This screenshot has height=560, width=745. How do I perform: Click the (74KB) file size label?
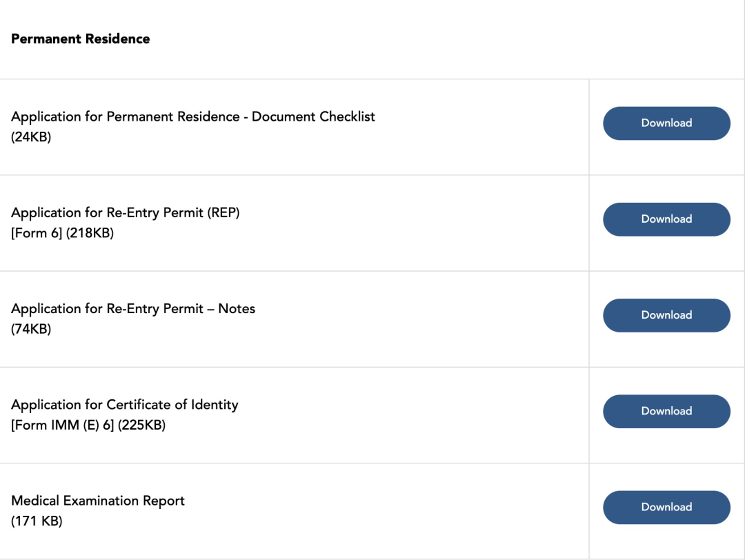pos(31,329)
